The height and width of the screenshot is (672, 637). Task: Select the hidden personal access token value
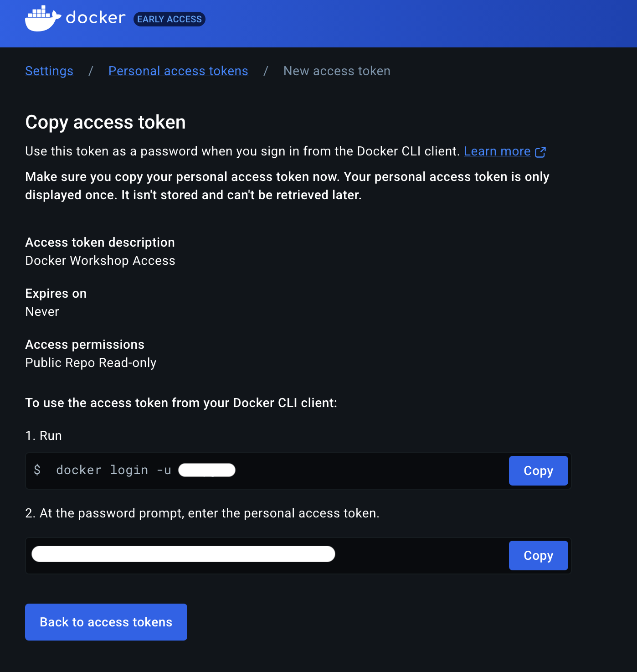(182, 553)
